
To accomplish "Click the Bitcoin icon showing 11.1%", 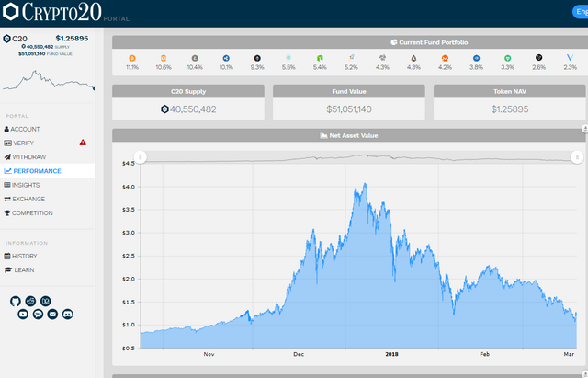I will pyautogui.click(x=132, y=58).
